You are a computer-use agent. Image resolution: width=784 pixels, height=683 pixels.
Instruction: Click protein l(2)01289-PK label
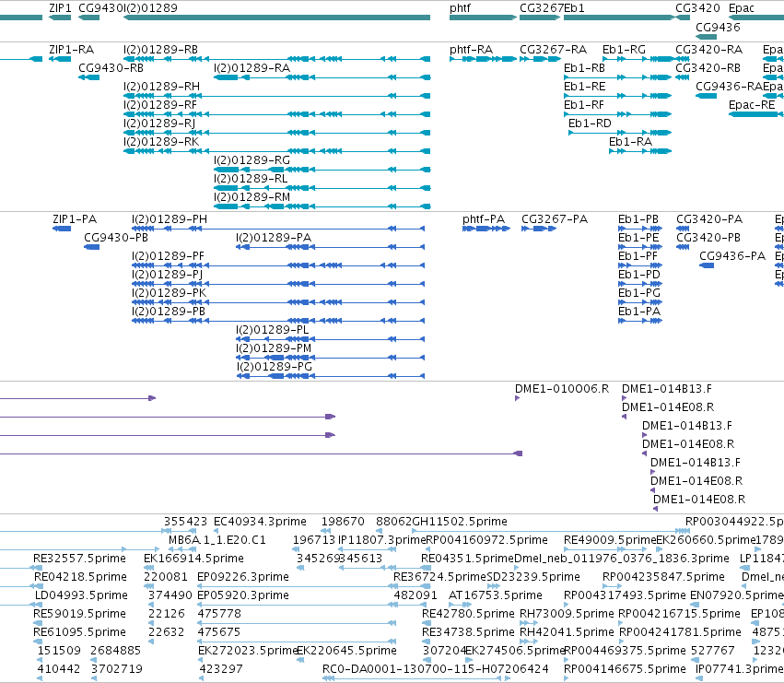169,293
